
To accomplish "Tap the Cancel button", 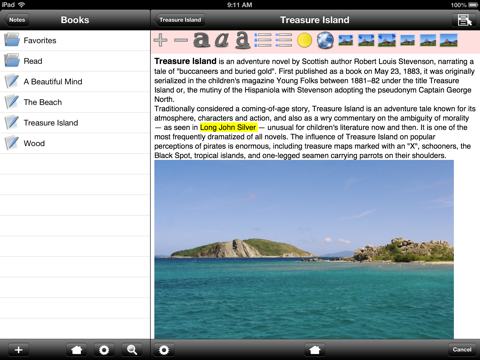I will pos(462,350).
